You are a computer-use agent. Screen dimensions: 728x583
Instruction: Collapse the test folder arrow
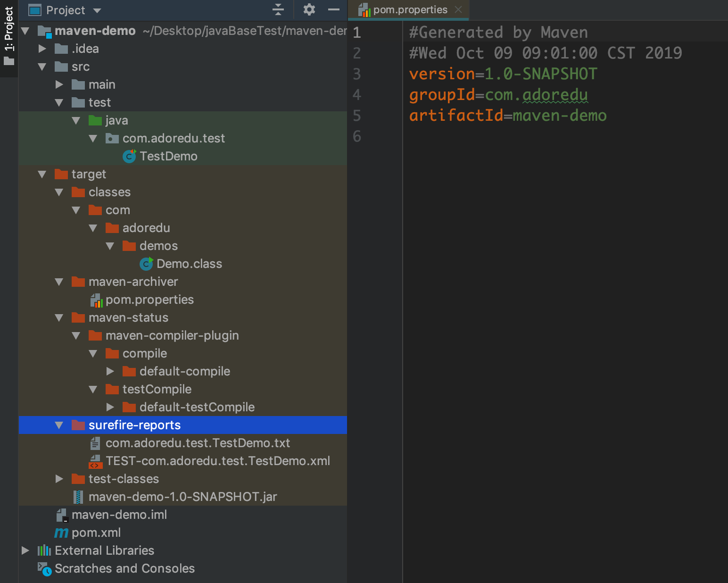point(59,102)
